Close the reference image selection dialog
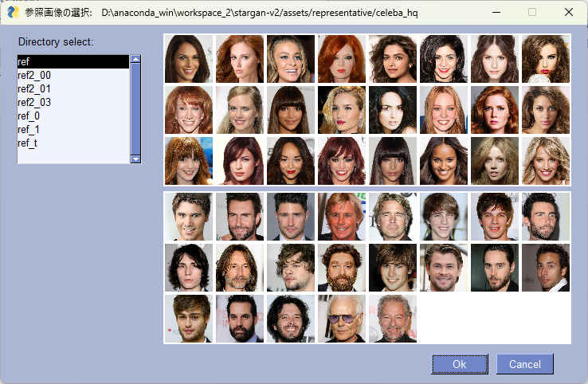Screen dimensions: 588x384 pos(568,12)
